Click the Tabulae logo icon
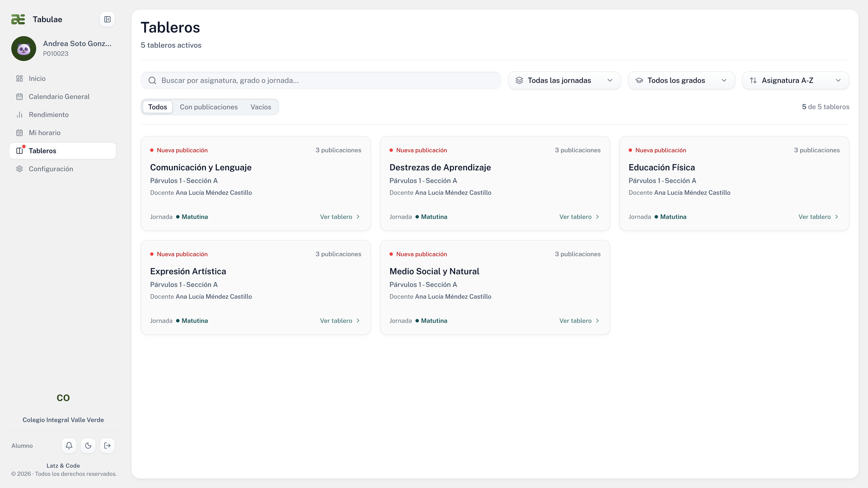Viewport: 868px width, 488px height. (x=18, y=19)
